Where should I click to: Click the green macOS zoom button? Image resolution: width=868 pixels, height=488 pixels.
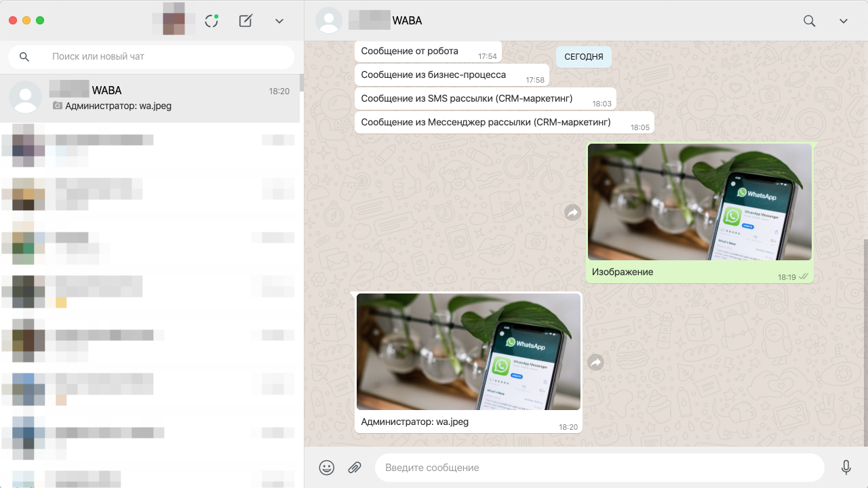(x=40, y=21)
